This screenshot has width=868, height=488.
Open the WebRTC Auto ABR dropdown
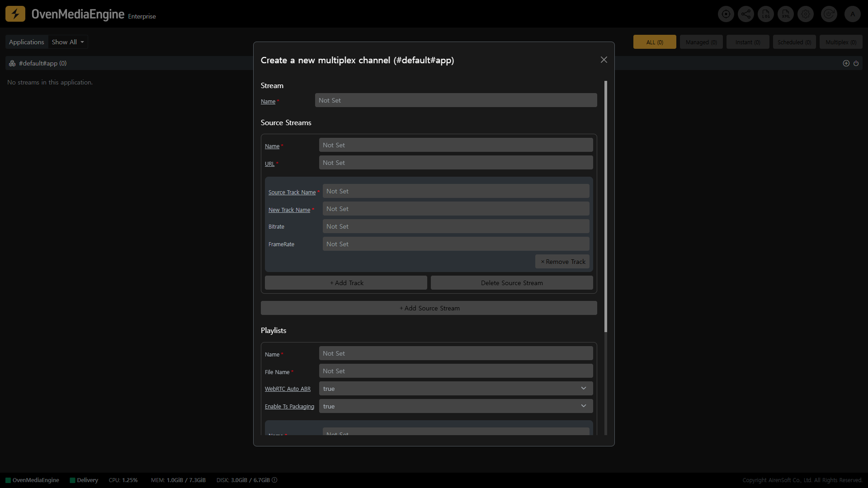[x=456, y=389]
